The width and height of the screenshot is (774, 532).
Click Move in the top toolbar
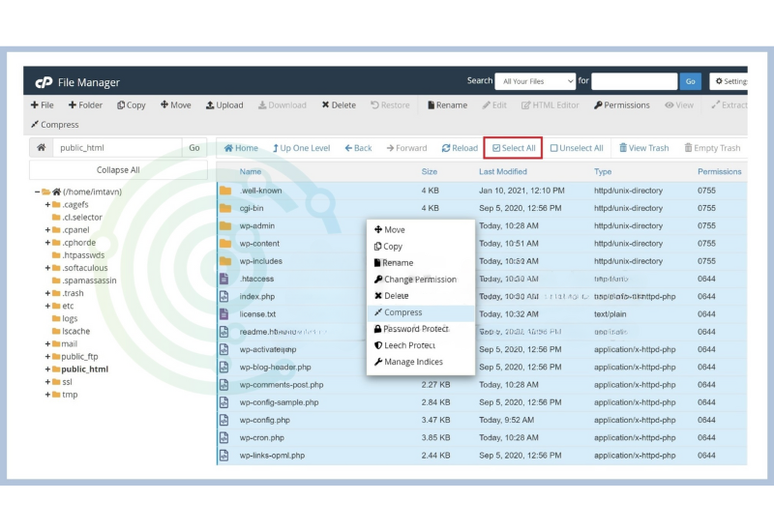pos(176,105)
